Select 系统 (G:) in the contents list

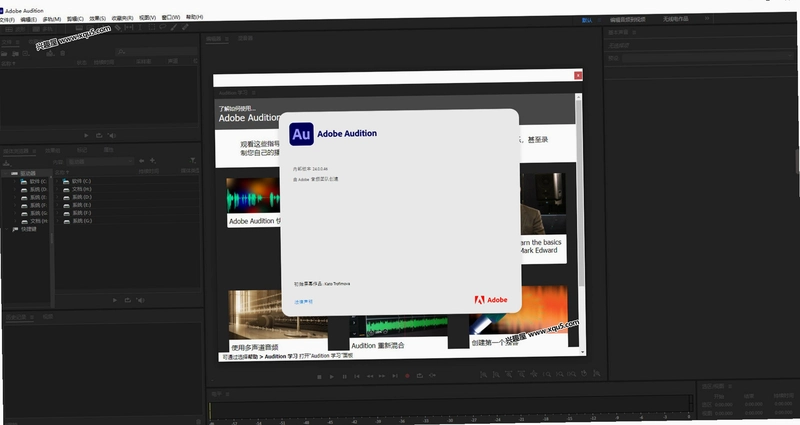82,221
